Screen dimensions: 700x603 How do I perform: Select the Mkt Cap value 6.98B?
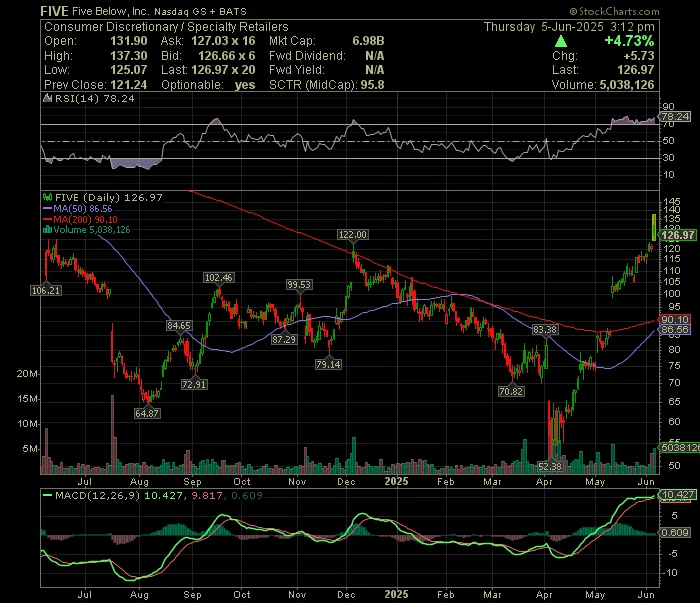(368, 41)
